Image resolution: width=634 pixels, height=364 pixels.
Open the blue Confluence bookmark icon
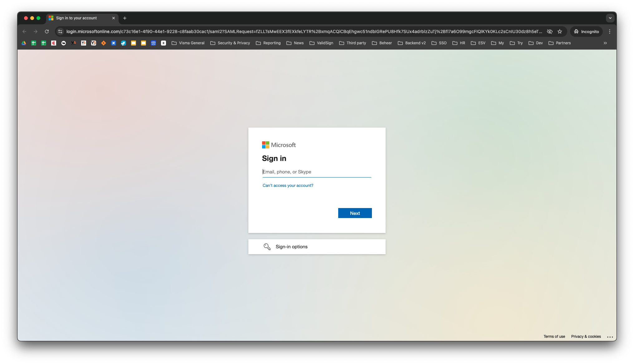pyautogui.click(x=114, y=43)
